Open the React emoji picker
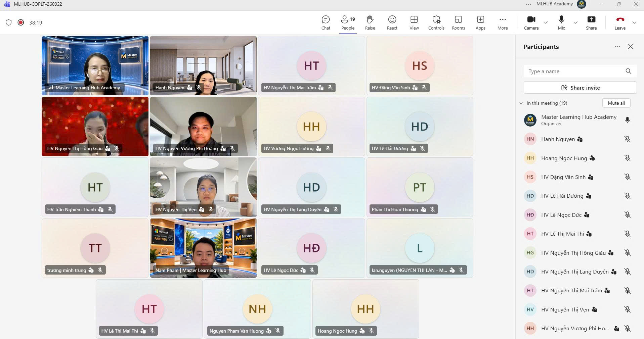Screen dimensions: 644x339 (x=392, y=23)
